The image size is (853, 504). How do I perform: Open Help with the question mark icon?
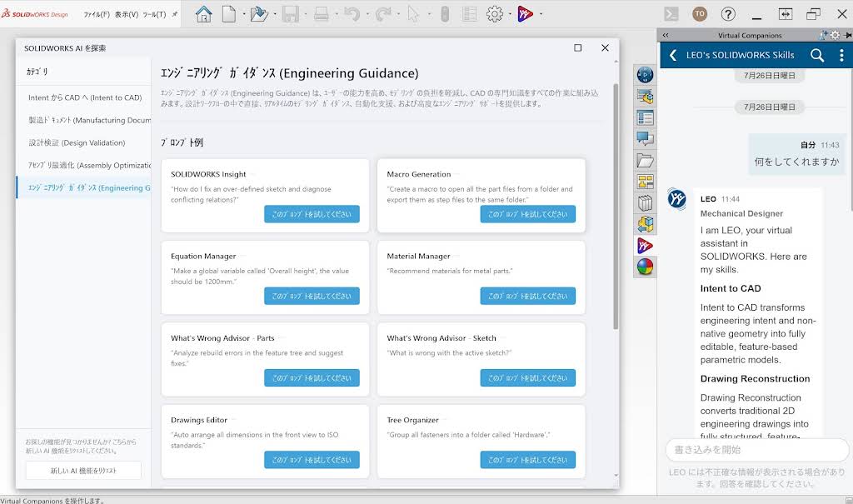click(x=728, y=14)
